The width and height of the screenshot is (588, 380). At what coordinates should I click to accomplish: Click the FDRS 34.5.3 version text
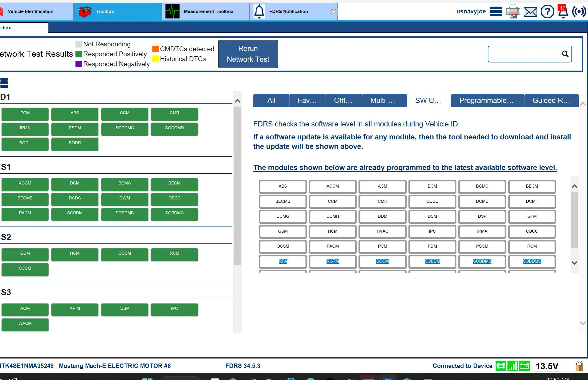click(243, 366)
